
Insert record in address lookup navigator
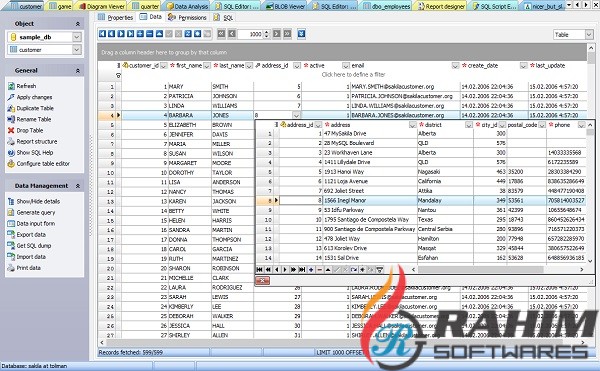[x=311, y=270]
